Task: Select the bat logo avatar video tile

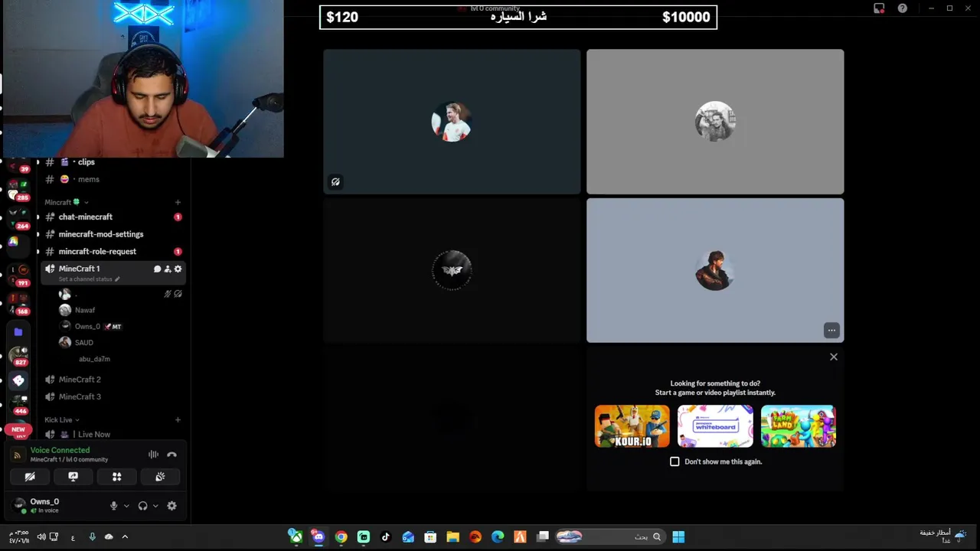Action: (x=452, y=270)
